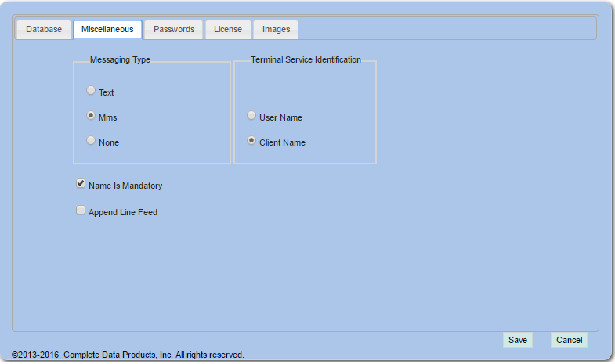Viewport: 615px width, 364px height.
Task: Open the Passwords tab
Action: [174, 30]
